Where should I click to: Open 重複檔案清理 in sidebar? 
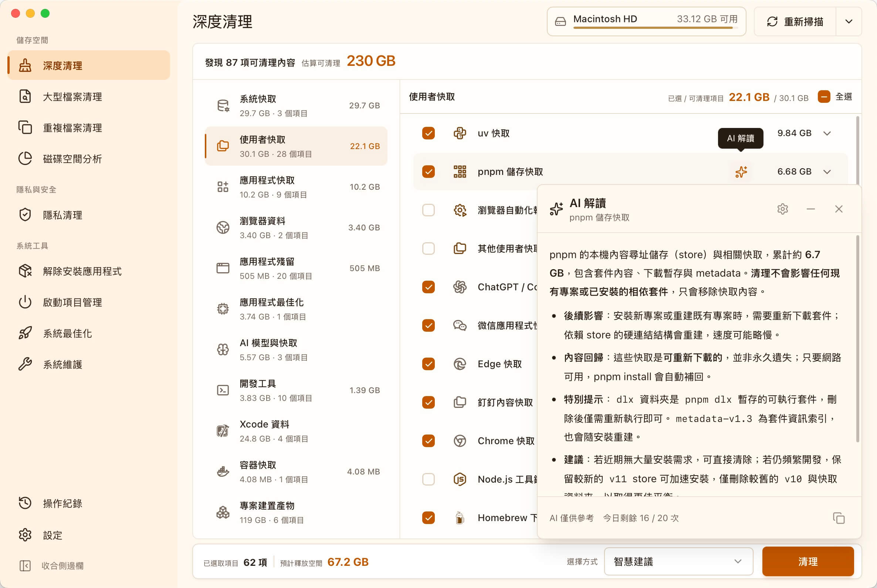88,128
